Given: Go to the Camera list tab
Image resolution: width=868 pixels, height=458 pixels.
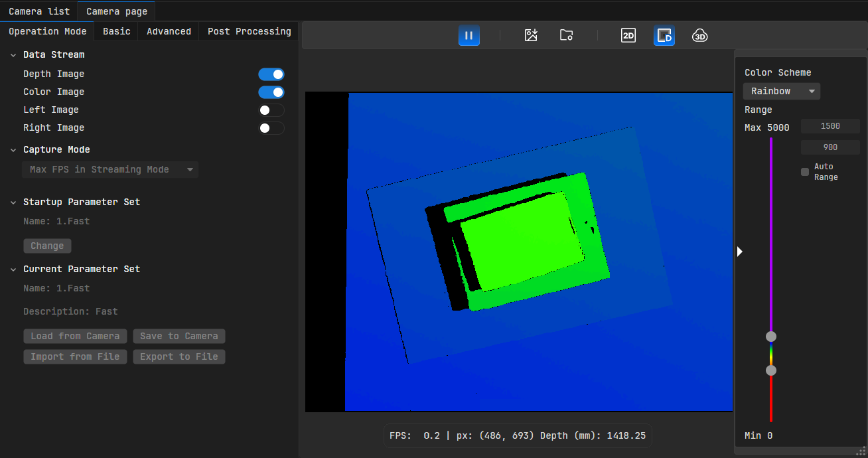Looking at the screenshot, I should 39,11.
